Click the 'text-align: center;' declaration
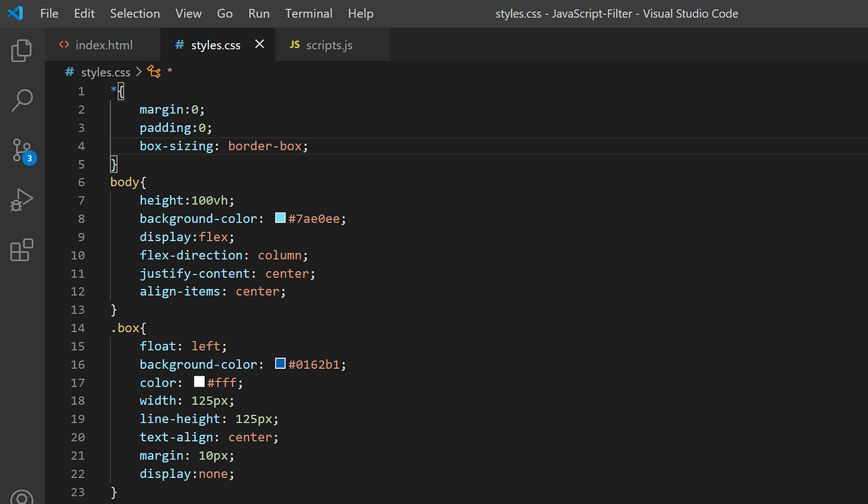Viewport: 868px width, 504px height. click(x=210, y=437)
